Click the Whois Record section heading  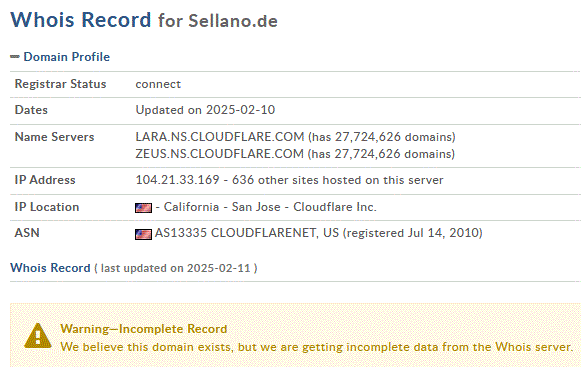coord(50,268)
